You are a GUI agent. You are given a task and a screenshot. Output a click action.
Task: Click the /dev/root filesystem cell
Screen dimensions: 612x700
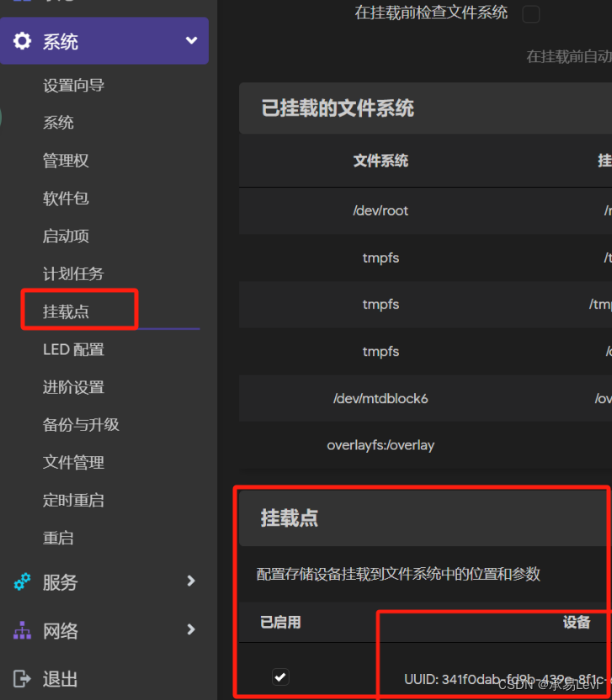pyautogui.click(x=381, y=210)
